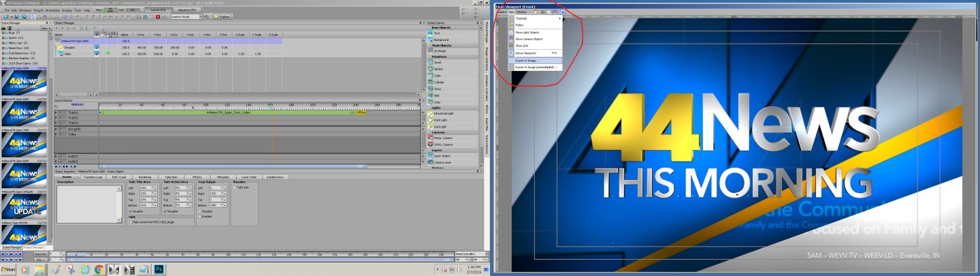
Task: Open Photoshop from the taskbar
Action: pos(158,269)
